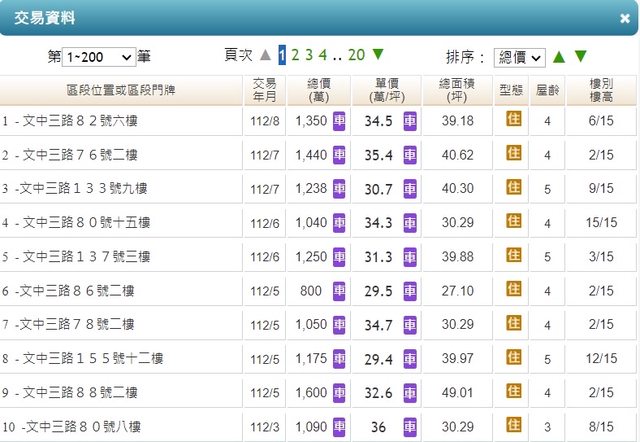Open the 第 1~200 筆 range dropdown
Screen dimensions: 640x442
click(98, 57)
